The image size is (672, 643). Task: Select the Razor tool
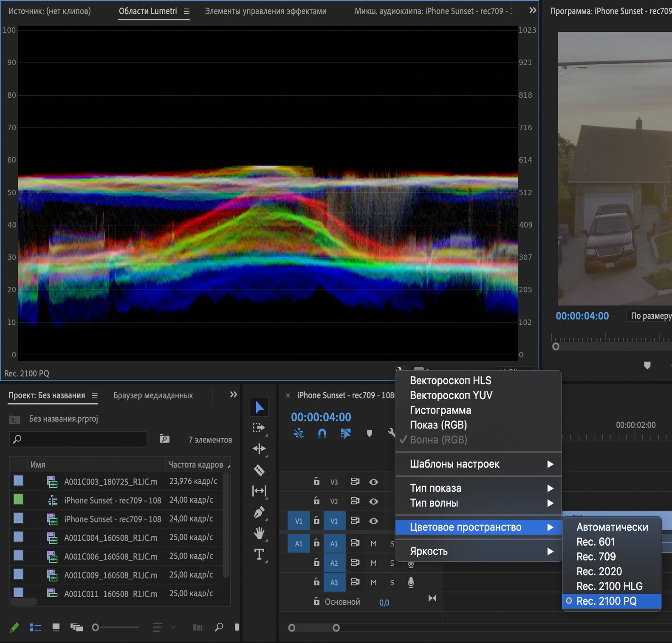259,470
